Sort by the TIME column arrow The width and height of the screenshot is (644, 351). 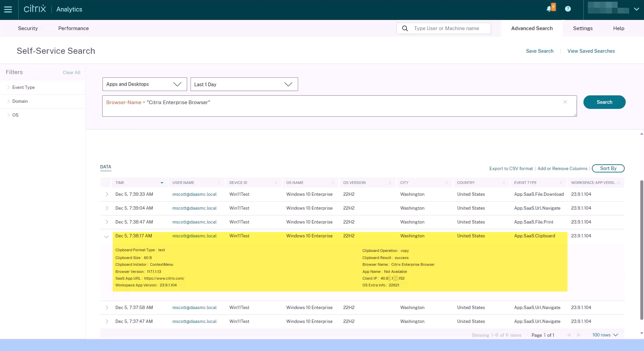point(162,183)
